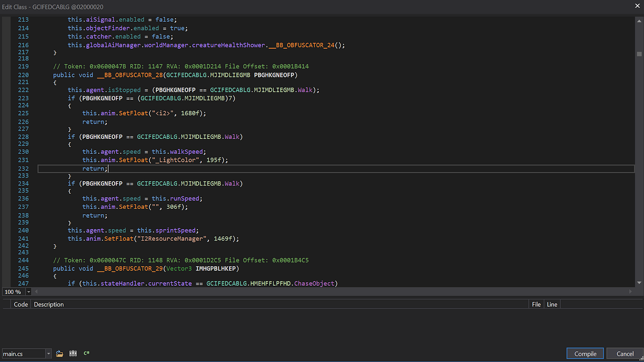This screenshot has height=362, width=644.
Task: Click the horizontal scrollbar left arrow
Action: point(35,292)
